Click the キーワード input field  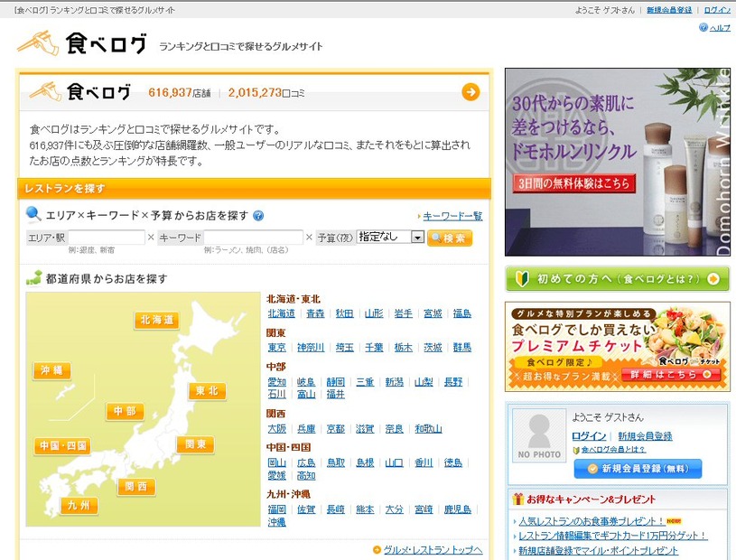pos(254,237)
